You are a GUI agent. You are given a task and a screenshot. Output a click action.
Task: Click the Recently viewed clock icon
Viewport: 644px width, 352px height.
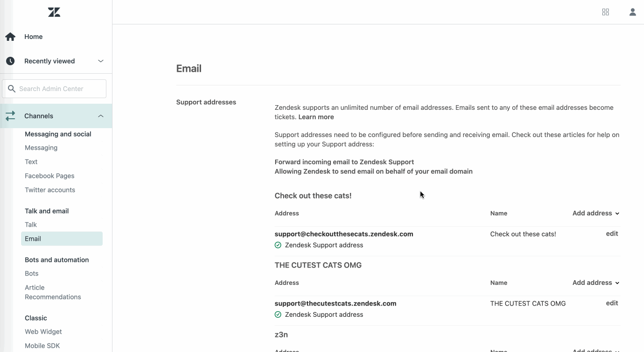(x=10, y=61)
